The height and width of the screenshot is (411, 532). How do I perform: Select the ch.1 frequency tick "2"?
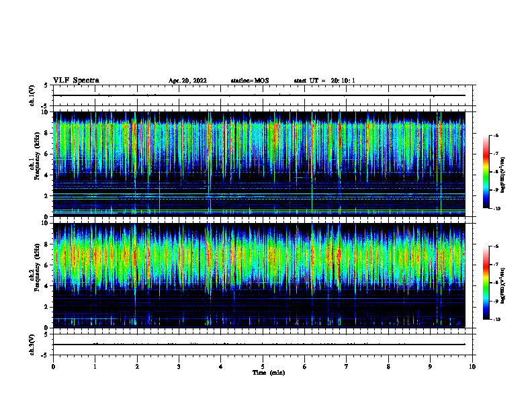(x=47, y=196)
